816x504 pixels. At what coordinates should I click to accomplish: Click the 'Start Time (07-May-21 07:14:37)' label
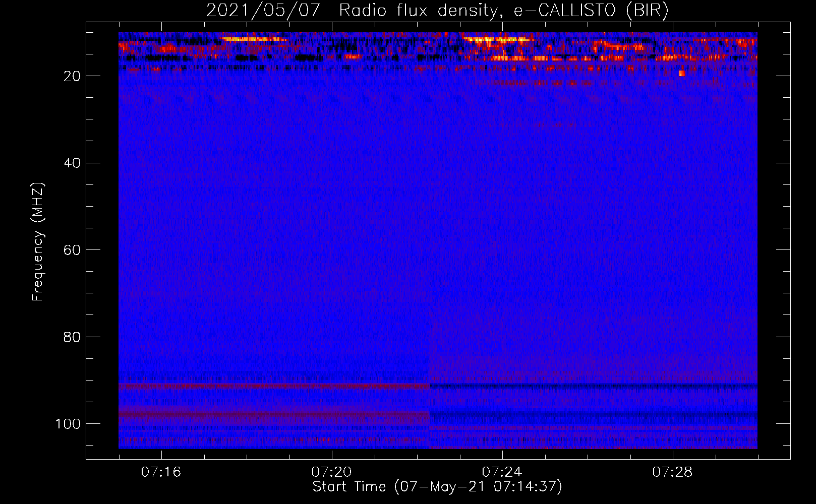tap(437, 487)
